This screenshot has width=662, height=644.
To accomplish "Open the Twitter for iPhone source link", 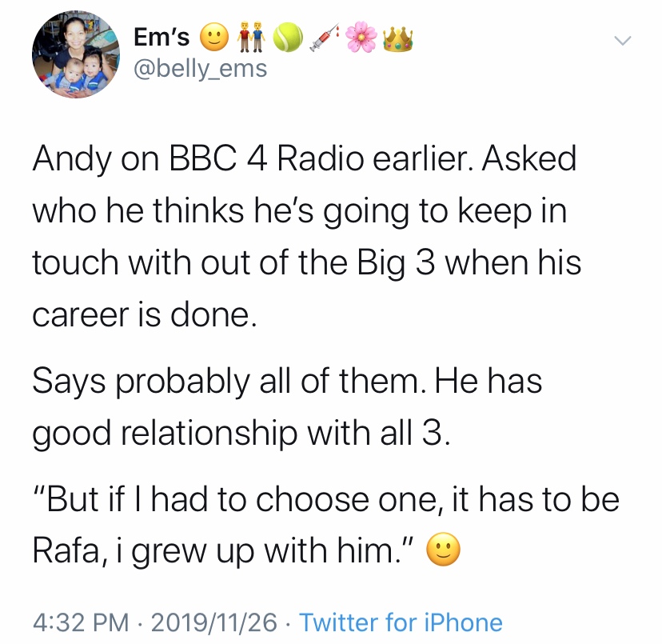I will pos(401,622).
